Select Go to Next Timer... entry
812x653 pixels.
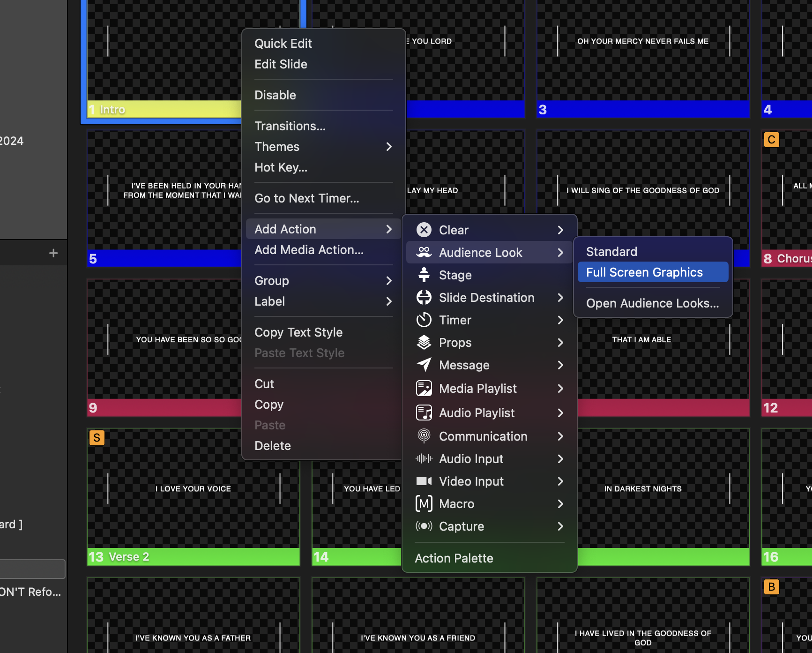323,198
